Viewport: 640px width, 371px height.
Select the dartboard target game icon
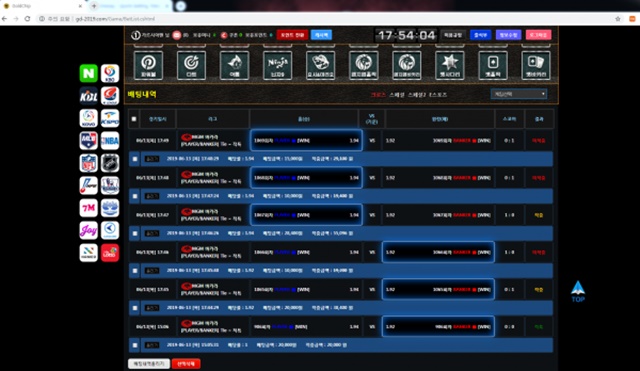pyautogui.click(x=191, y=65)
